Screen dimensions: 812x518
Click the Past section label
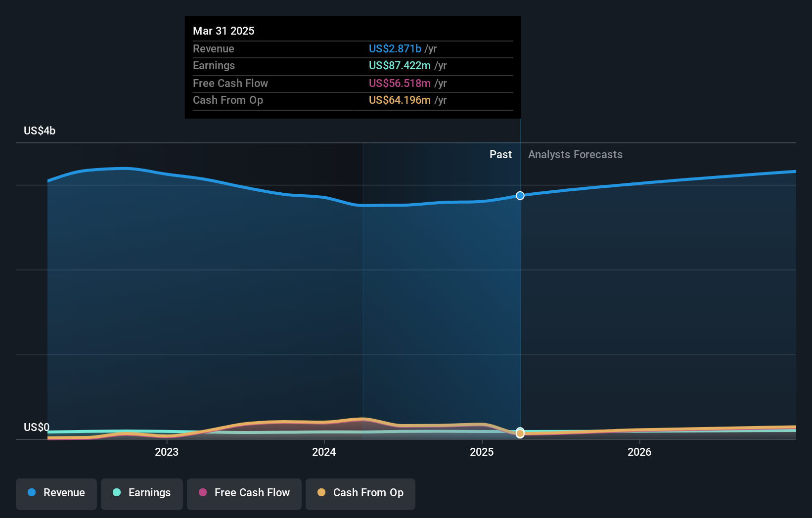[x=500, y=155]
